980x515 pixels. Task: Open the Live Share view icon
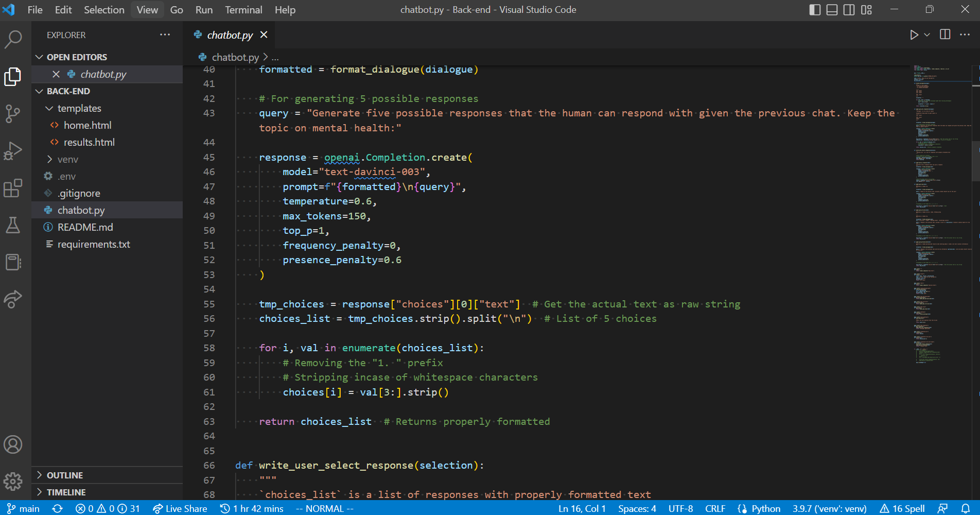(x=13, y=299)
